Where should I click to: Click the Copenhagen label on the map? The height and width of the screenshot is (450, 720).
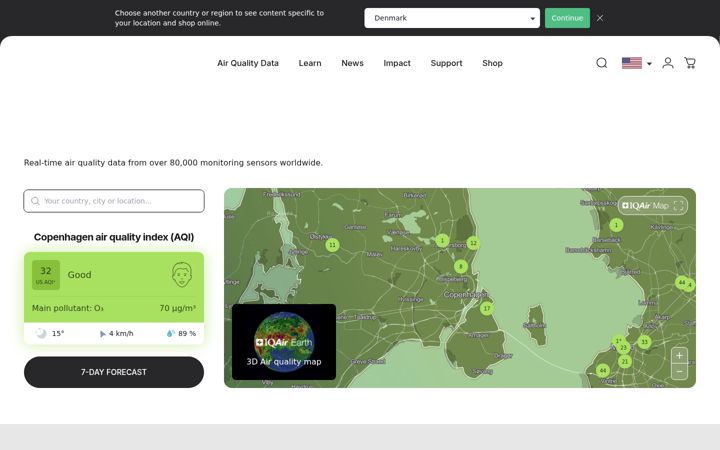(x=465, y=294)
